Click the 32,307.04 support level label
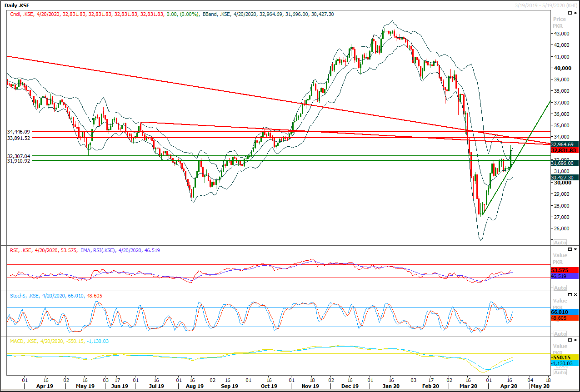This screenshot has width=580, height=392. 18,156
